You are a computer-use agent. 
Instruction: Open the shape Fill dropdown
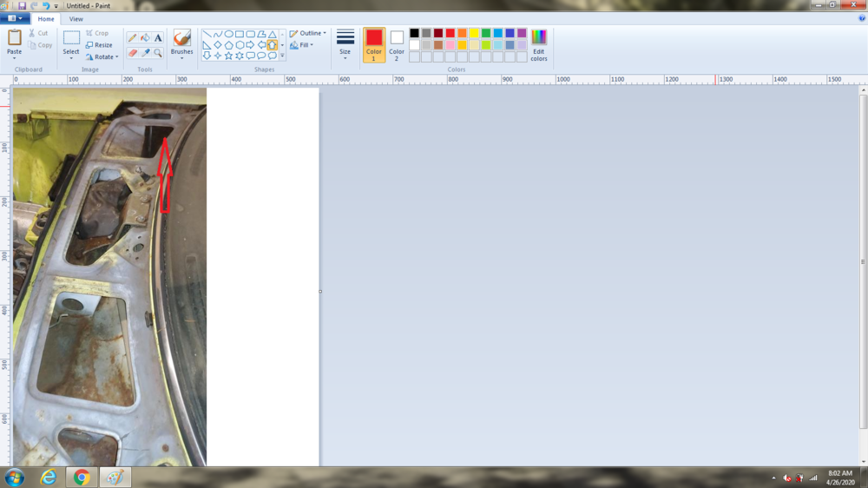click(x=302, y=45)
